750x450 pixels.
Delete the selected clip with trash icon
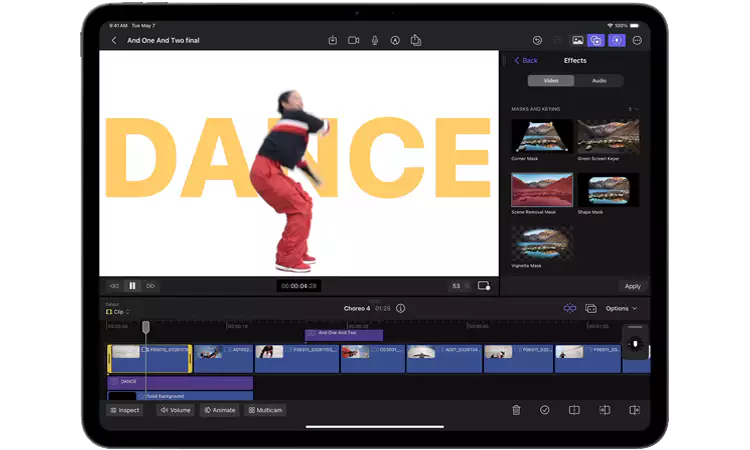pyautogui.click(x=516, y=410)
